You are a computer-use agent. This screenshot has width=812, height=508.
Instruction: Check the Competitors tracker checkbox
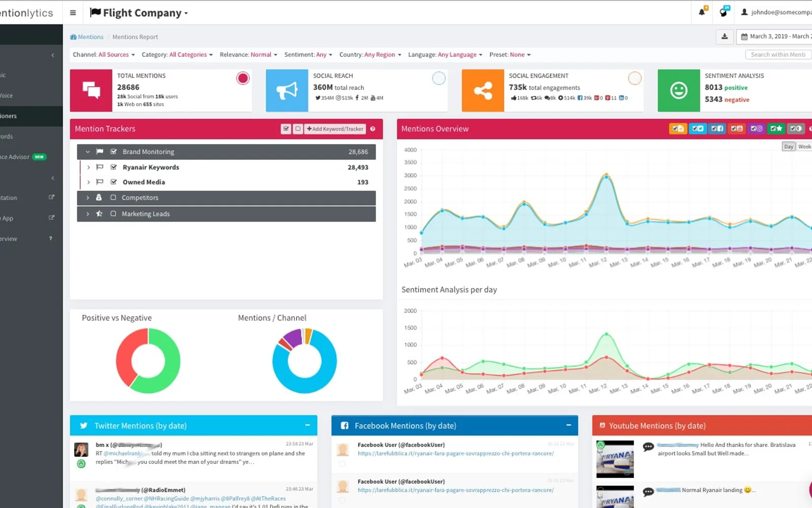(113, 198)
